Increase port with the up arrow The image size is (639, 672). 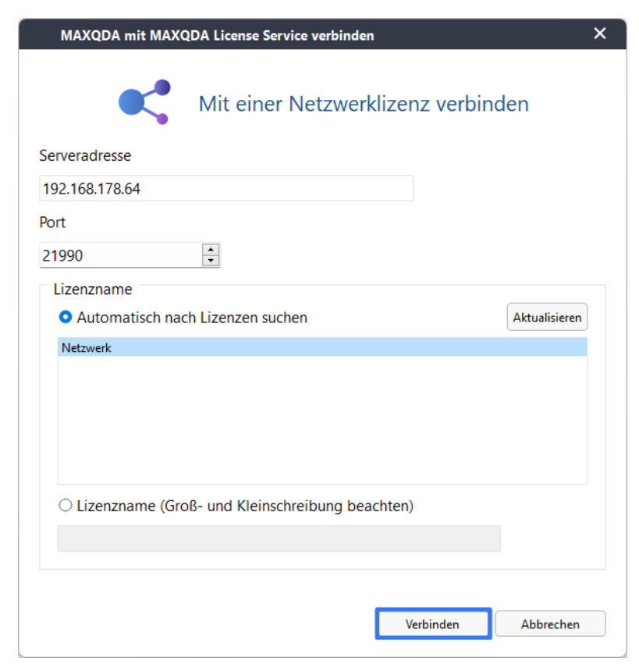(211, 250)
